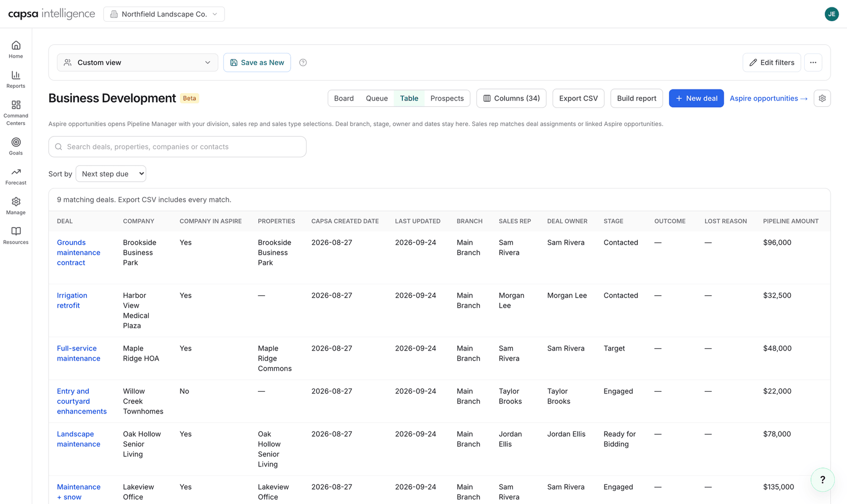Click the floating question mark help button
Screen dimensions: 847x504
tap(823, 480)
